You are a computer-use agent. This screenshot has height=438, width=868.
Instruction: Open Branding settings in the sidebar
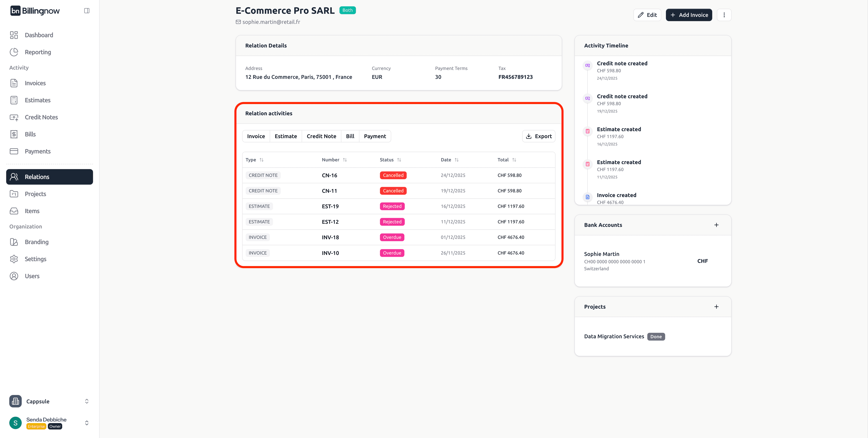[36, 242]
